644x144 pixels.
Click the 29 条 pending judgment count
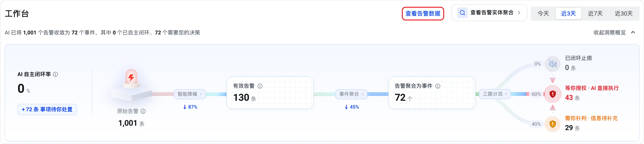tap(572, 128)
